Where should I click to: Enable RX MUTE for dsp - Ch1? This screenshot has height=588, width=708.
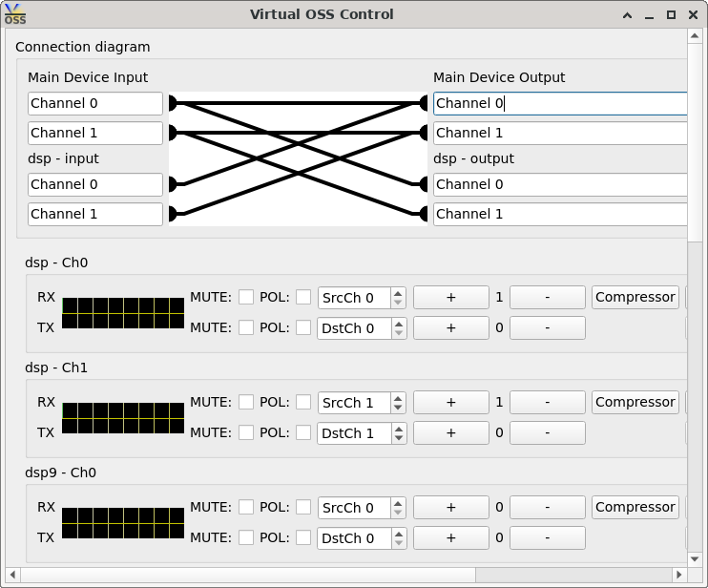pos(246,402)
